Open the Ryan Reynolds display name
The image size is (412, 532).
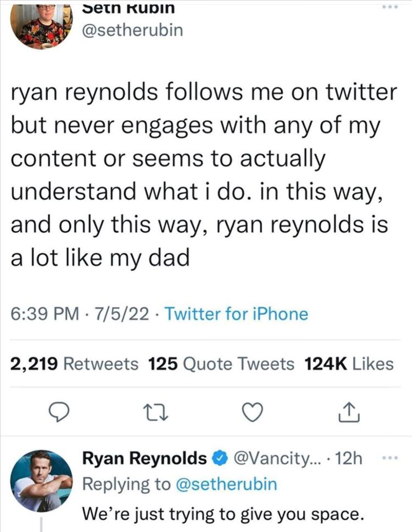tap(144, 458)
